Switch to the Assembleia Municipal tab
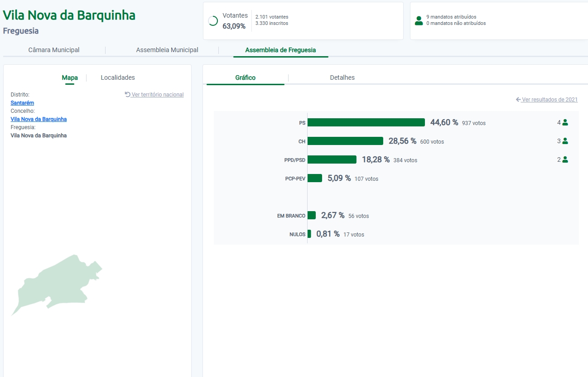588x377 pixels. (167, 50)
